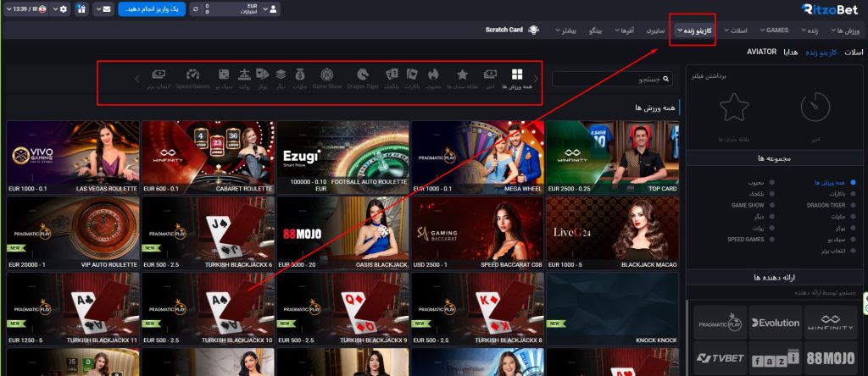The height and width of the screenshot is (376, 868).
Task: Select the popular flame category icon
Action: point(433,75)
